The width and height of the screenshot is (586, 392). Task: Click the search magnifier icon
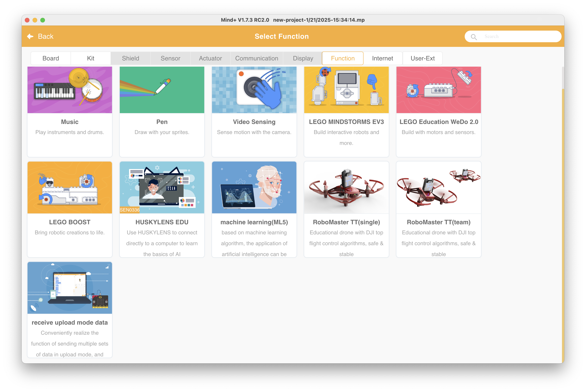474,37
